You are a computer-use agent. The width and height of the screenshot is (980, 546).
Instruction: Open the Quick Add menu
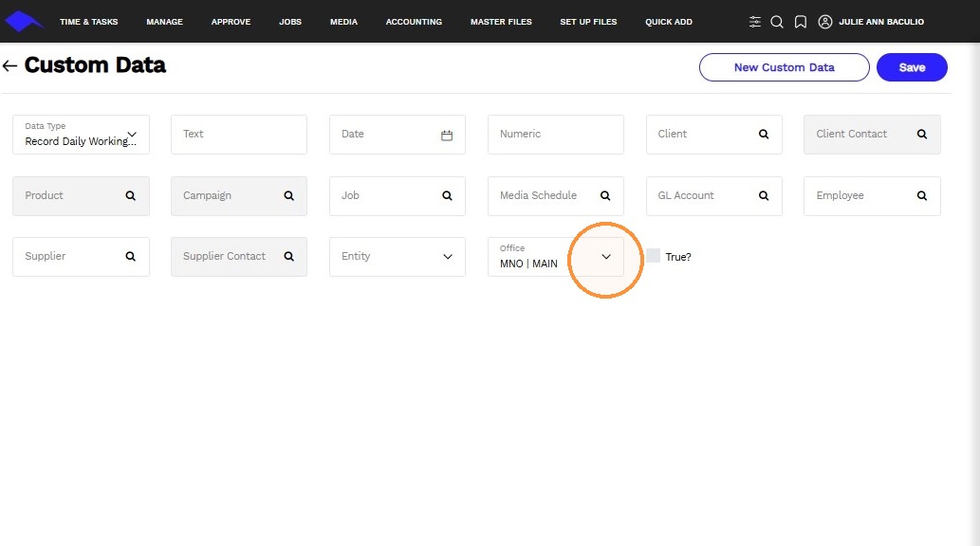(669, 22)
